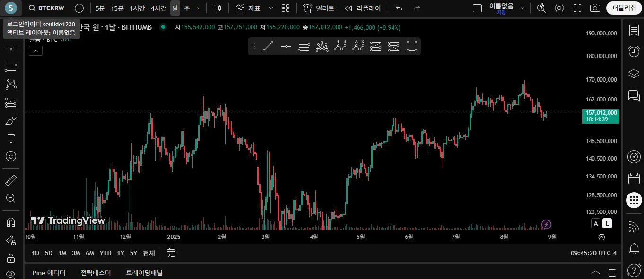Select the 15분 interval
This screenshot has width=644, height=279.
(x=117, y=8)
